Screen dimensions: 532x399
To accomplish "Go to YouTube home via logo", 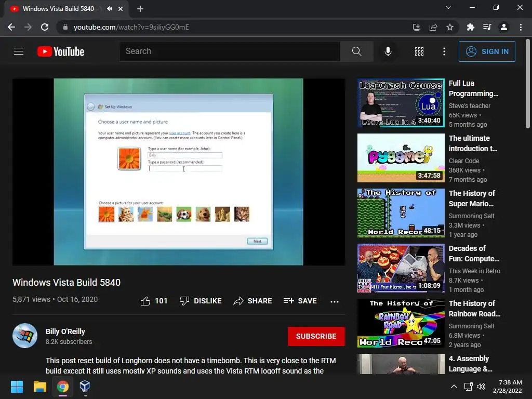I will pos(61,51).
